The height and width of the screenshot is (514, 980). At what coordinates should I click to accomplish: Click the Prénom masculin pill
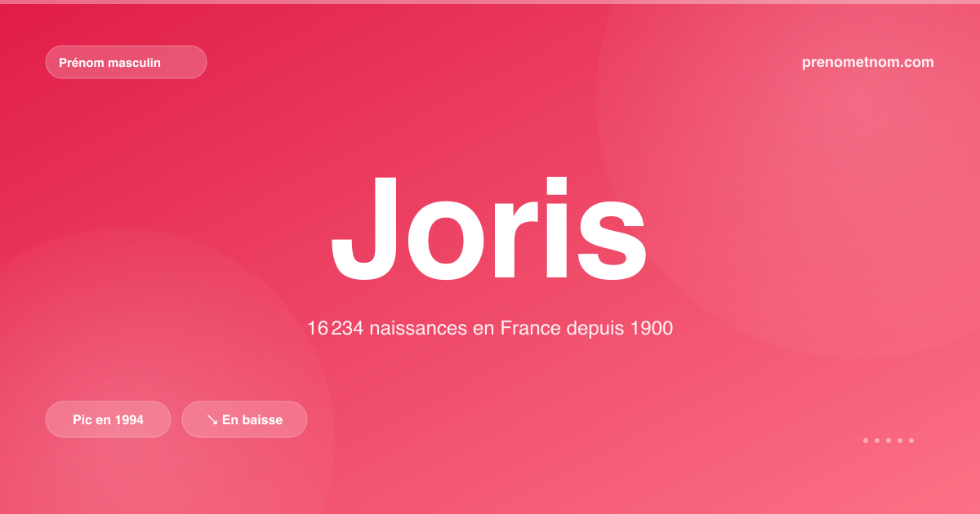coord(126,62)
